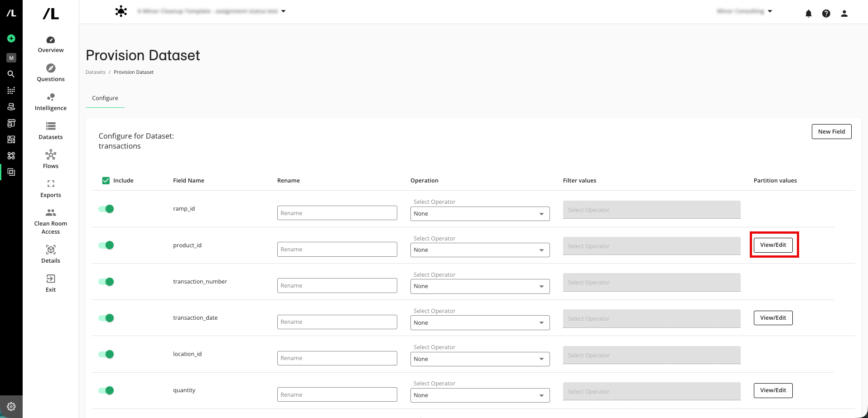Open the notifications bell
868x418 pixels.
click(x=809, y=14)
